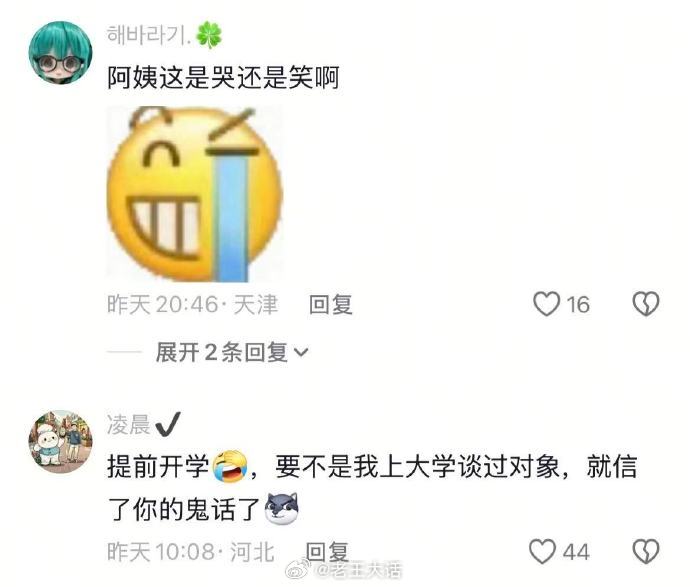Tap broken heart icon on 凌晨's comment

646,552
